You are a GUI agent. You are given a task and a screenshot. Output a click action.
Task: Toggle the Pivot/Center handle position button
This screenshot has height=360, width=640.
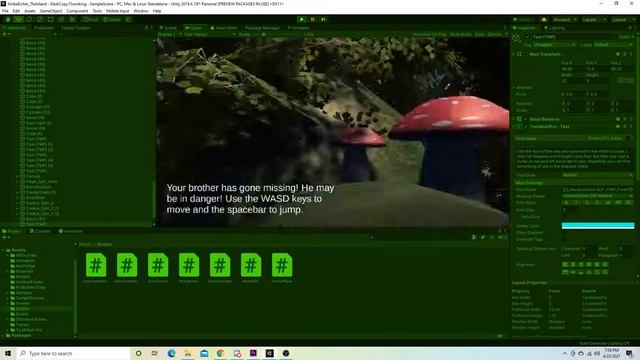point(91,19)
